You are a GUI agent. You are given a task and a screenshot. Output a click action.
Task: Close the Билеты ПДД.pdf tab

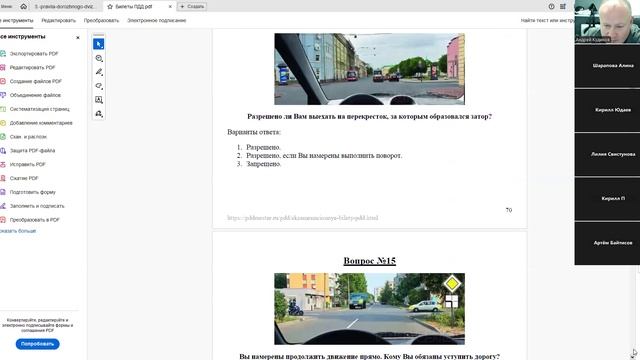coord(170,7)
